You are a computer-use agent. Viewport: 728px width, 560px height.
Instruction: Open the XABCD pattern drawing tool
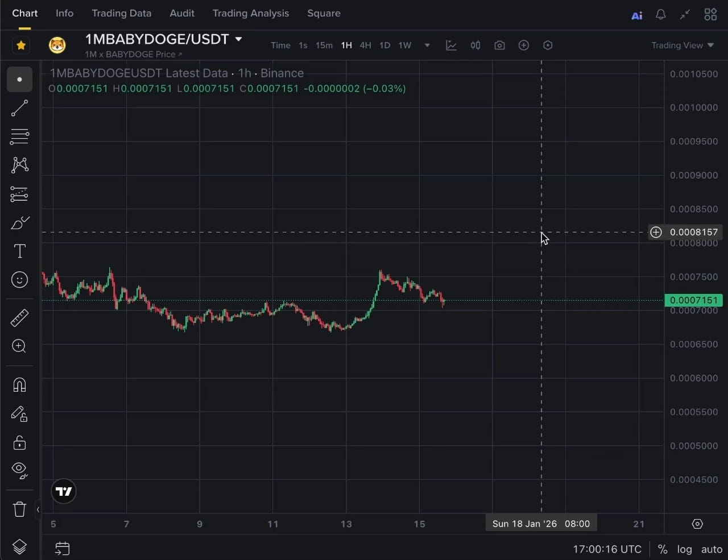pyautogui.click(x=19, y=165)
